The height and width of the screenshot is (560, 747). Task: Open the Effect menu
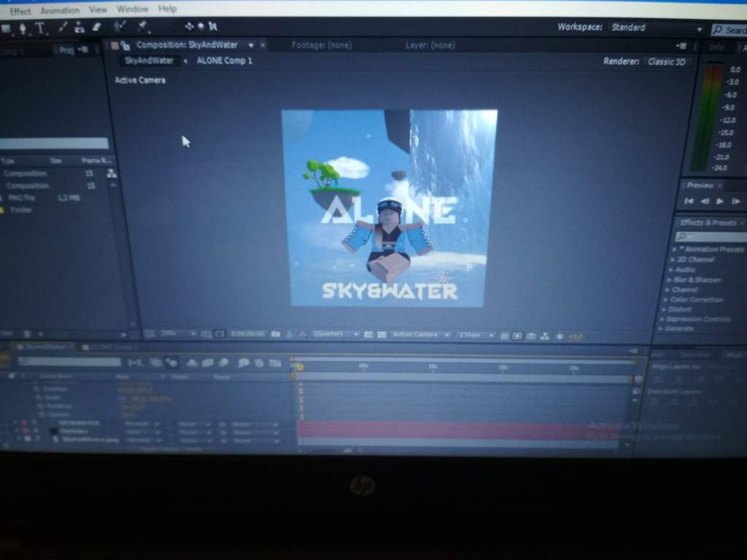(20, 11)
